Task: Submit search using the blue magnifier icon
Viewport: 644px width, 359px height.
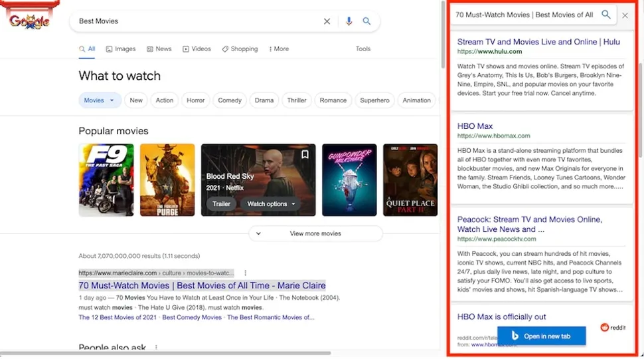Action: point(366,21)
